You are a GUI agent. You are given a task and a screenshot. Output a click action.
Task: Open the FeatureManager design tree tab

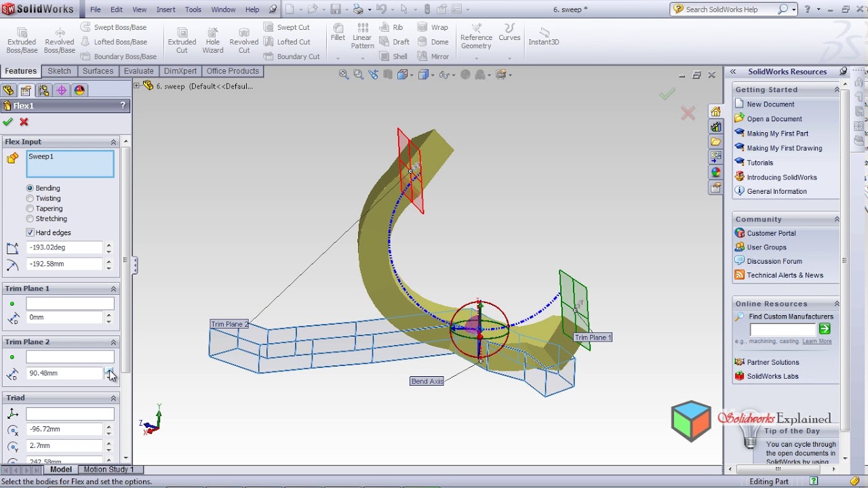coord(8,90)
